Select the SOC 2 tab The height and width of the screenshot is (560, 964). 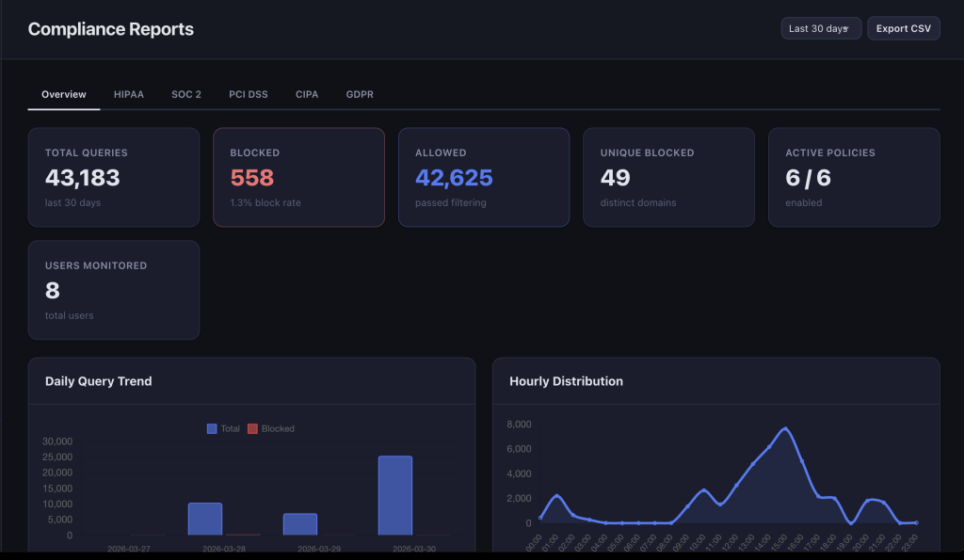click(x=186, y=94)
